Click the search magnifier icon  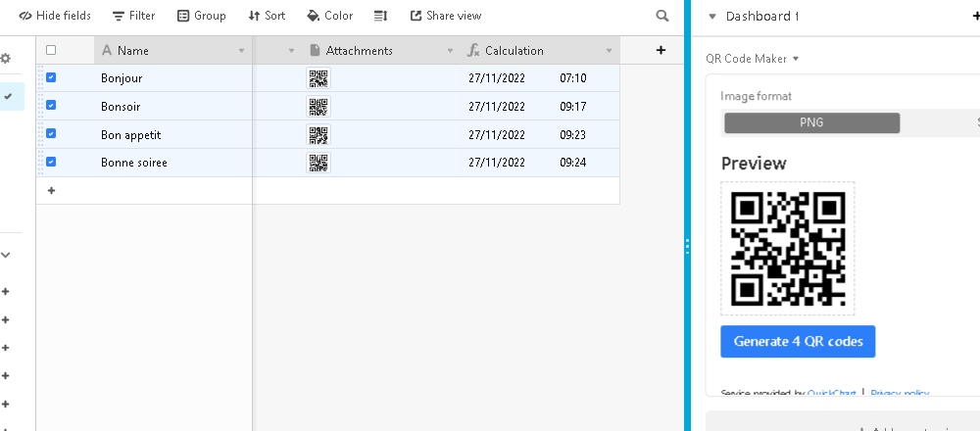(x=662, y=16)
